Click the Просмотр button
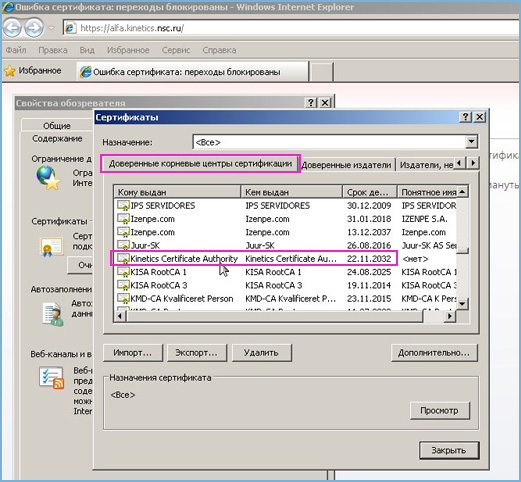 pyautogui.click(x=439, y=411)
